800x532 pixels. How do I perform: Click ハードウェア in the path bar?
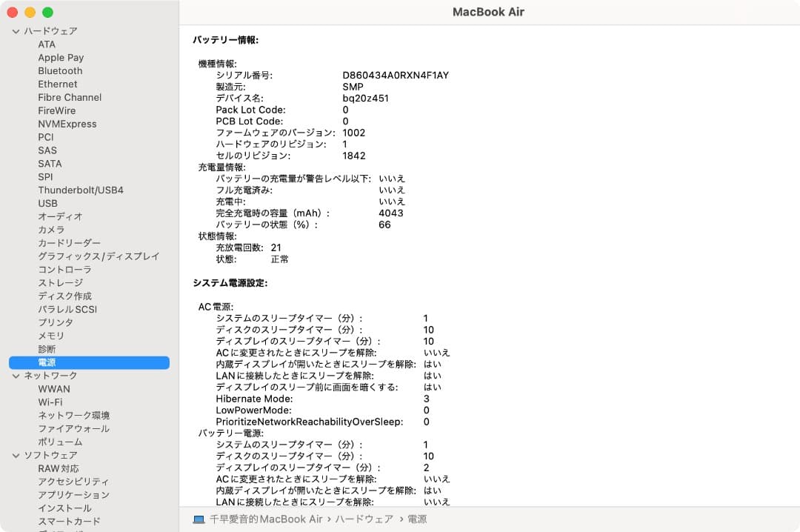[364, 519]
